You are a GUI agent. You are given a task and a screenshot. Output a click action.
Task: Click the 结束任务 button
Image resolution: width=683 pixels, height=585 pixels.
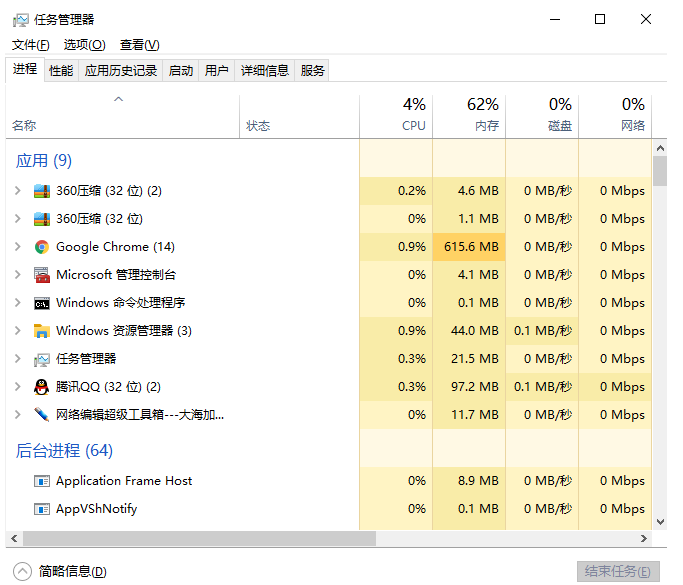coord(618,571)
